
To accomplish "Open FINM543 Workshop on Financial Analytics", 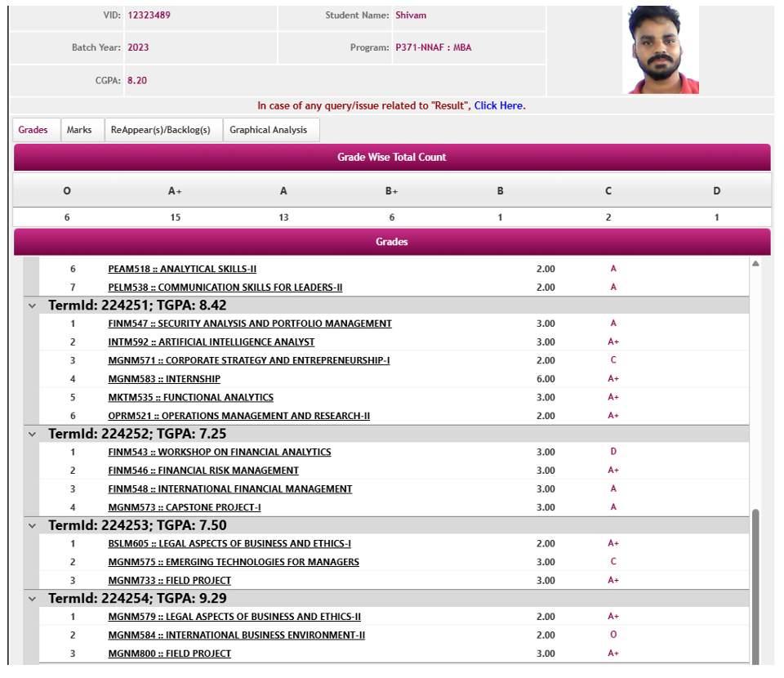I will 219,453.
